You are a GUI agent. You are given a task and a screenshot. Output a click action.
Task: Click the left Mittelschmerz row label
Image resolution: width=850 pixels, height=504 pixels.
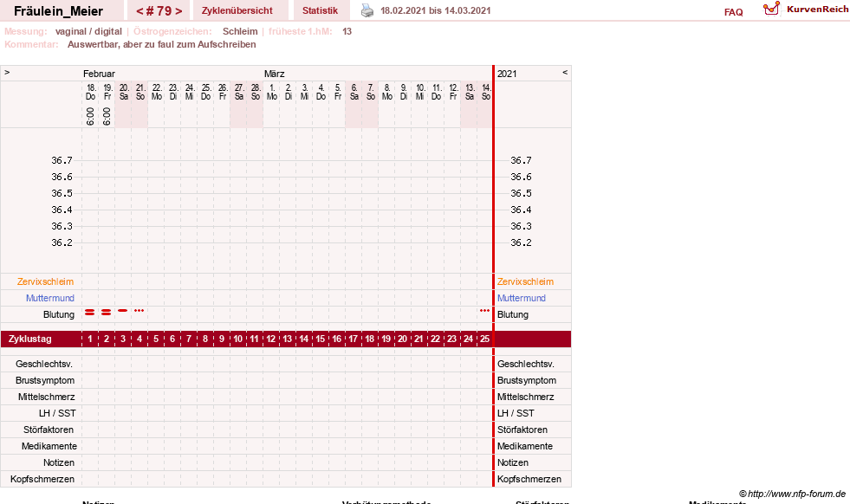point(46,397)
